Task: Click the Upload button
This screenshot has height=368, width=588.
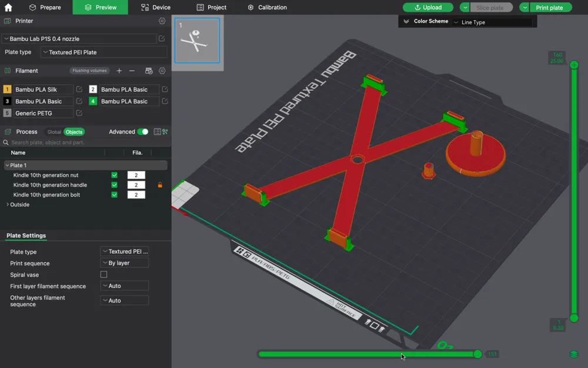Action: click(x=428, y=8)
